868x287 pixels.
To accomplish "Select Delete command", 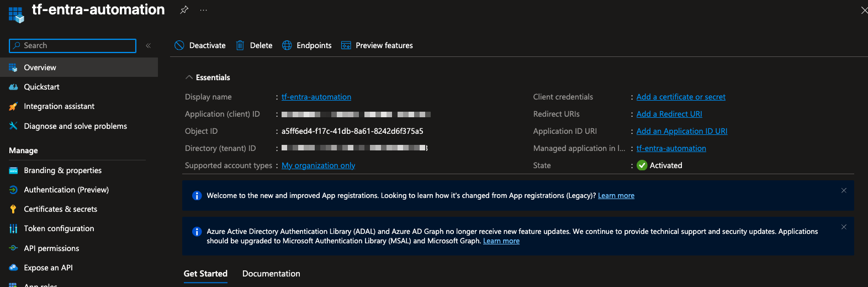I will [255, 45].
